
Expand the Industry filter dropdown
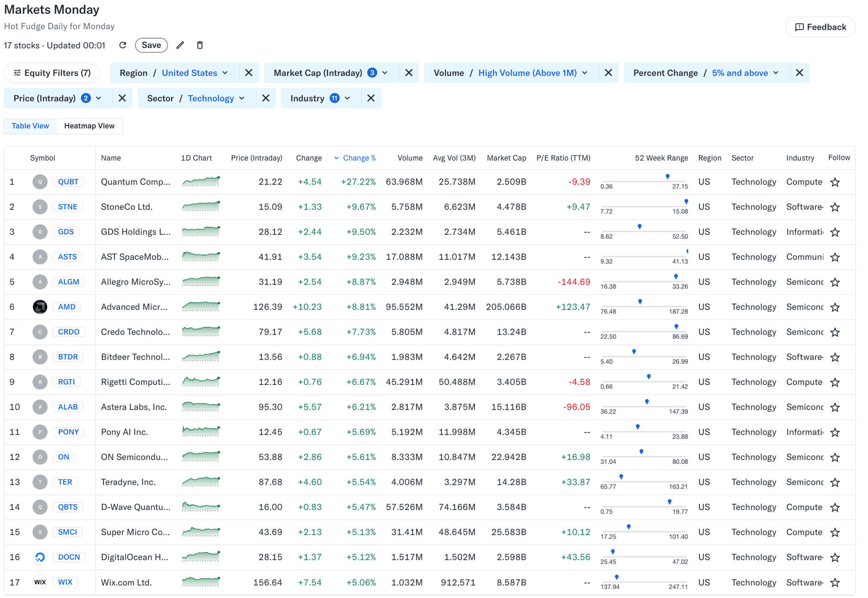click(321, 99)
